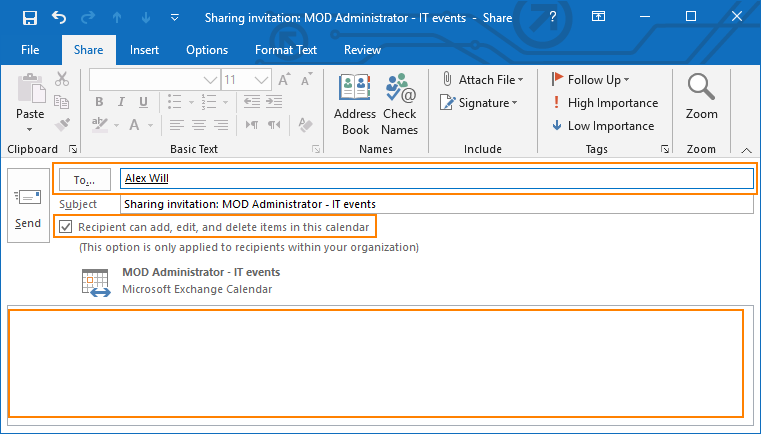Toggle Underline formatting

143,102
